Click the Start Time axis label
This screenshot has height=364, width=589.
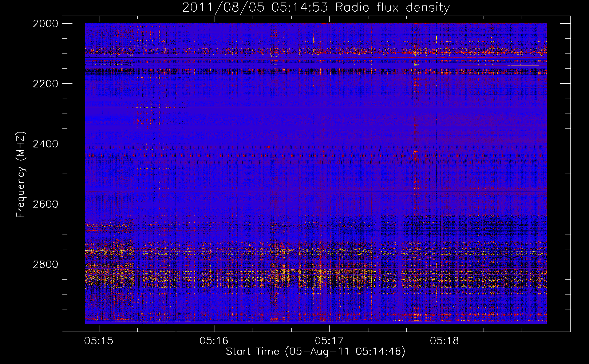tap(315, 352)
